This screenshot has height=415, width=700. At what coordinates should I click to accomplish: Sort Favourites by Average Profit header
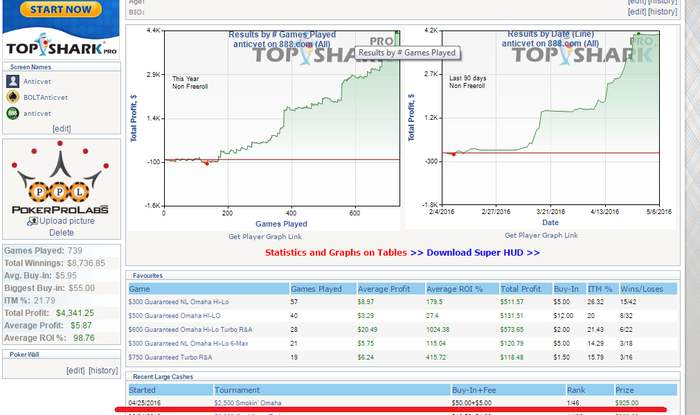391,289
